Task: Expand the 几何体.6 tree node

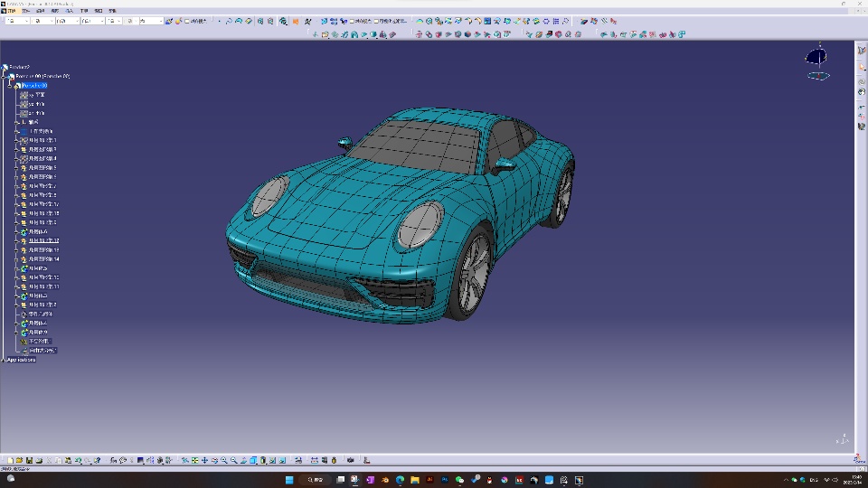Action: (16, 232)
